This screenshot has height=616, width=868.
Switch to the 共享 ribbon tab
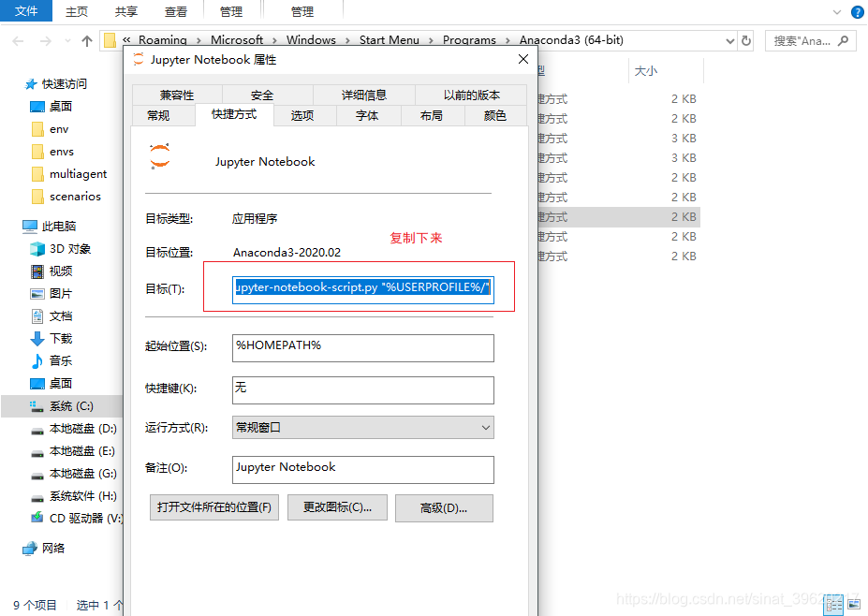coord(126,11)
